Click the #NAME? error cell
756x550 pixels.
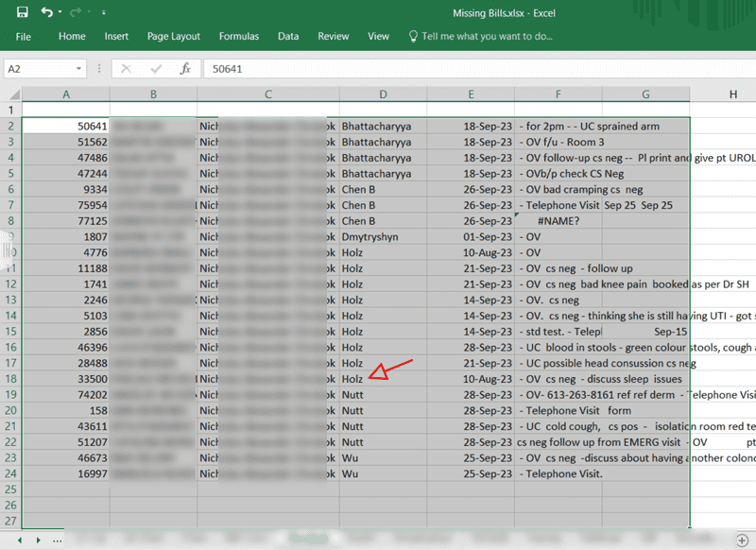coord(558,221)
